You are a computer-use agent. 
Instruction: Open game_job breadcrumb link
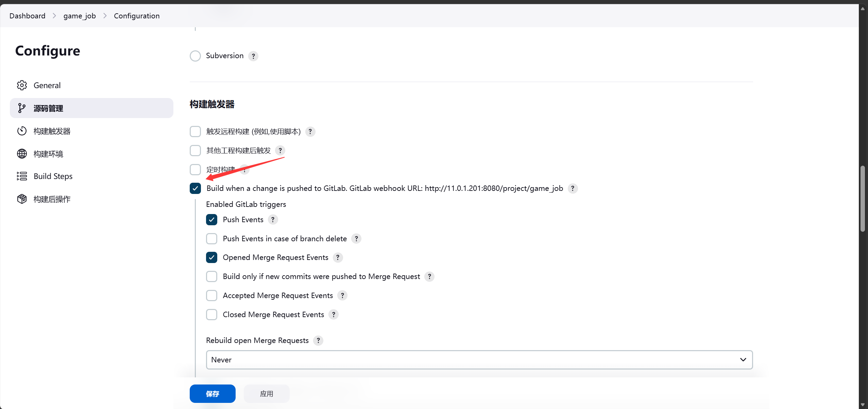(x=80, y=16)
